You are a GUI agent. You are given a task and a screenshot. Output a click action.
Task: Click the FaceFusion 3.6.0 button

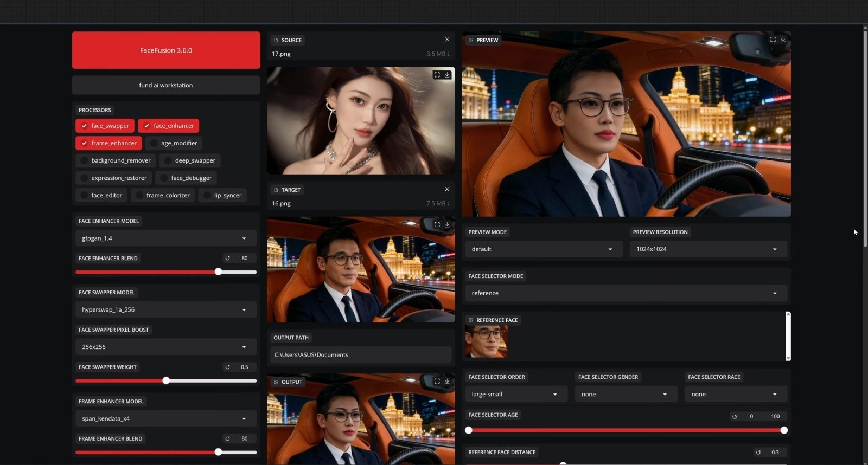pos(166,50)
